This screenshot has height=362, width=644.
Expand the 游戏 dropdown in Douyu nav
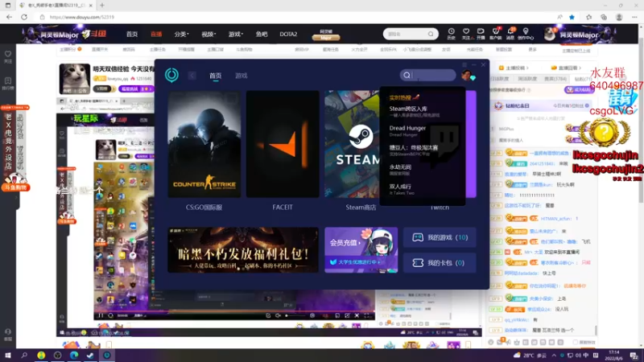tap(235, 34)
